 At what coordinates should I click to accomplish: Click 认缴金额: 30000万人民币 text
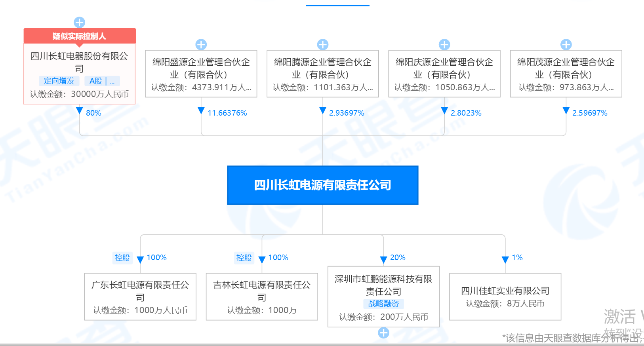80,94
